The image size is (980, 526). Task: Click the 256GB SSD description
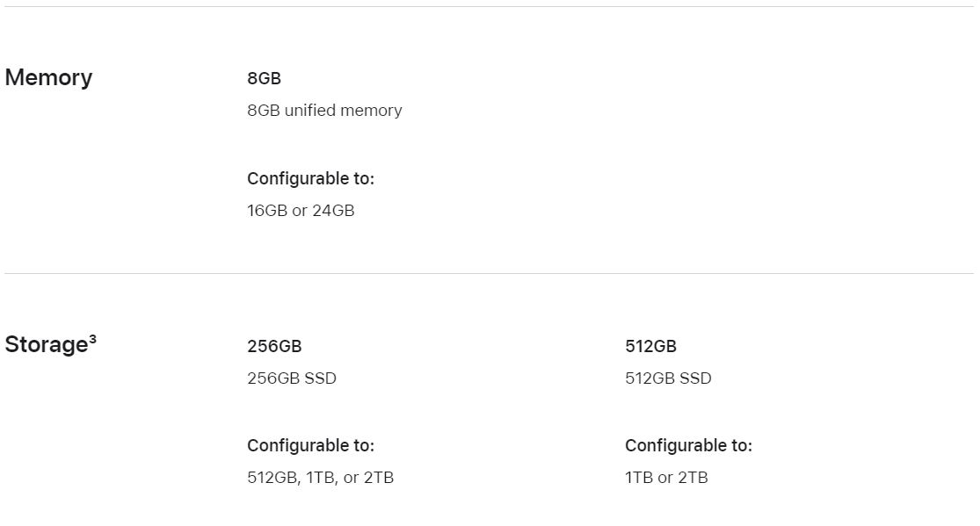coord(292,378)
